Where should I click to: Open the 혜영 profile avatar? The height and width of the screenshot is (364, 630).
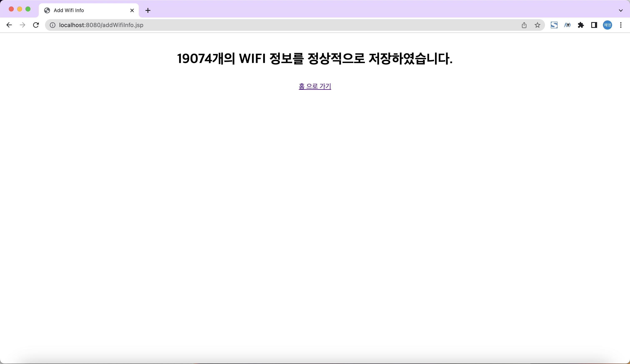[x=607, y=25]
